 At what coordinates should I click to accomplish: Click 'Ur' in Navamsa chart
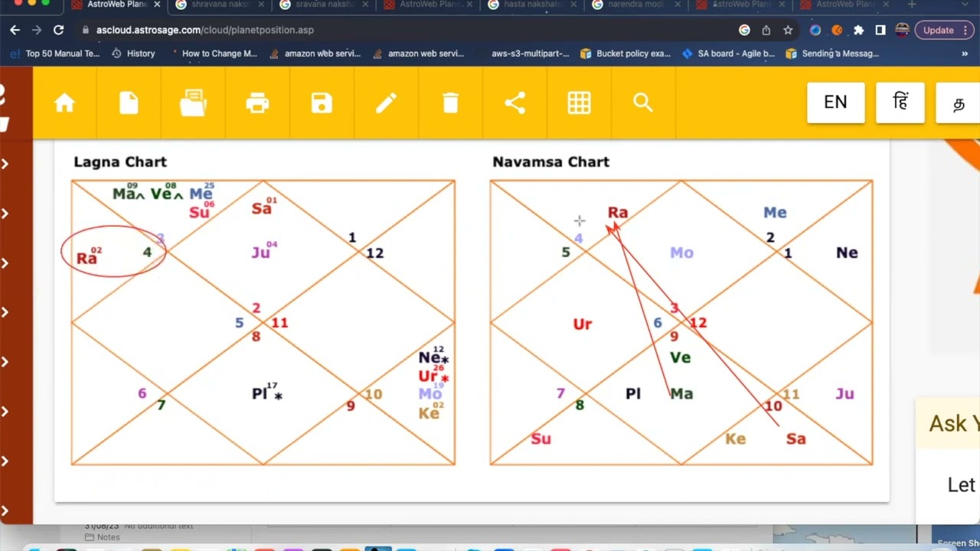[x=583, y=324]
